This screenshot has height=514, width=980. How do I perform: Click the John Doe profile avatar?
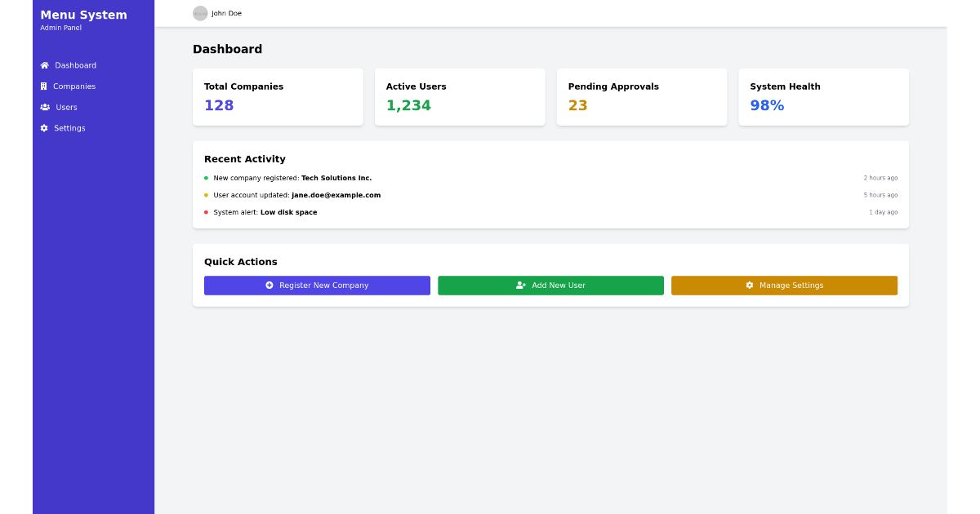coord(199,13)
